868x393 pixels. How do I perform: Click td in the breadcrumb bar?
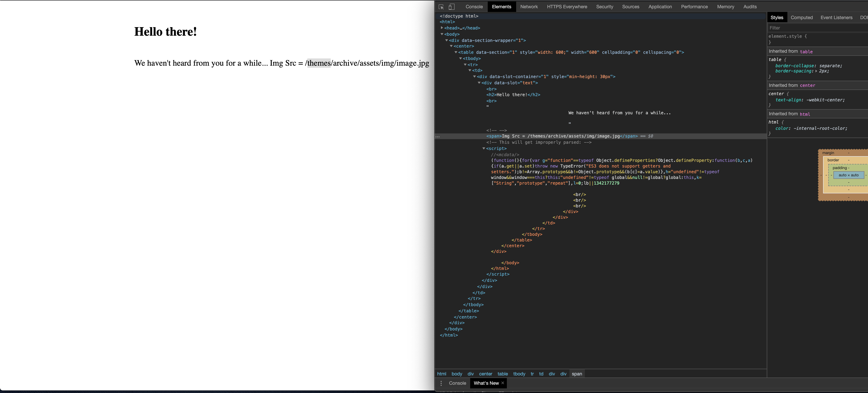pyautogui.click(x=541, y=374)
